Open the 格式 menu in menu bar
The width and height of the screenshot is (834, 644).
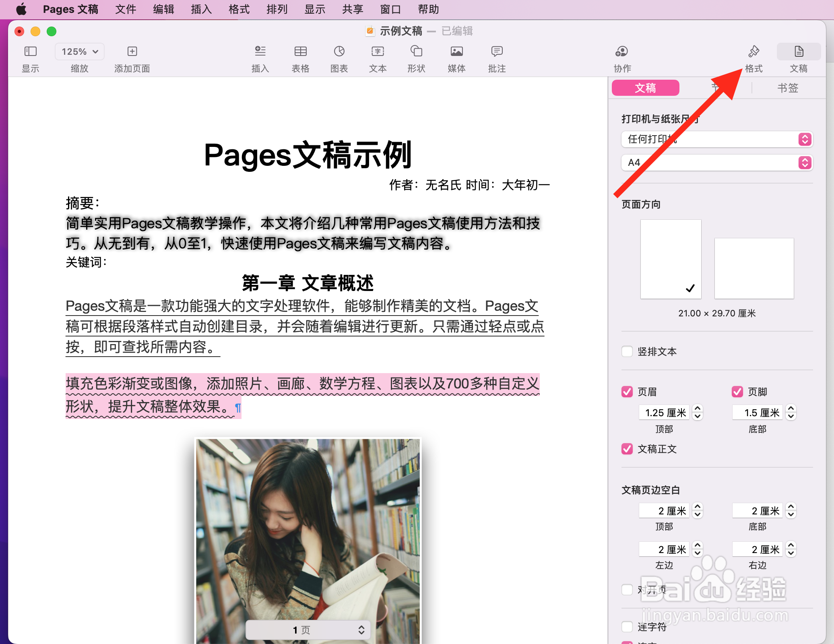tap(239, 9)
